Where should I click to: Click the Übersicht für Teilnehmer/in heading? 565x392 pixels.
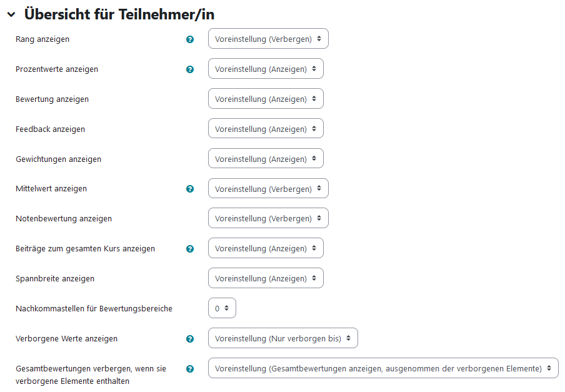pos(119,14)
